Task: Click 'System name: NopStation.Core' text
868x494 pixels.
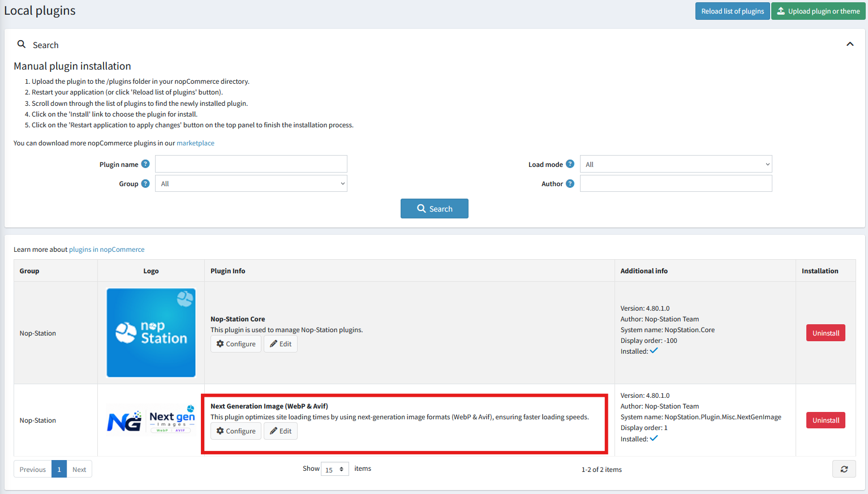Action: [668, 330]
